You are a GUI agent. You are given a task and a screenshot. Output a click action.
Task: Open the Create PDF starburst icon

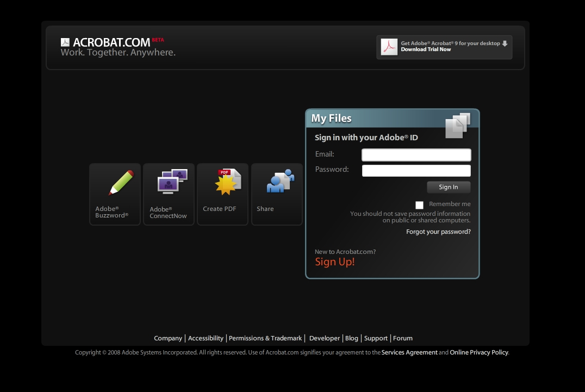[x=228, y=182]
